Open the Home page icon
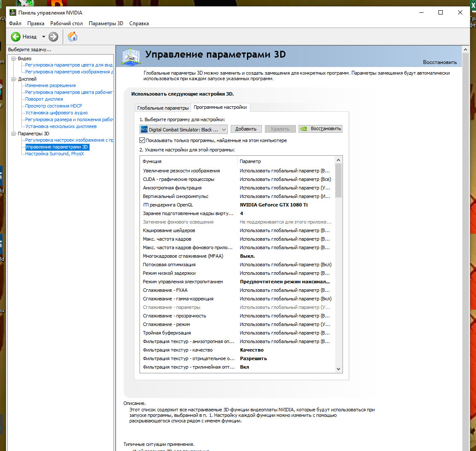This screenshot has height=451, width=476. [73, 36]
